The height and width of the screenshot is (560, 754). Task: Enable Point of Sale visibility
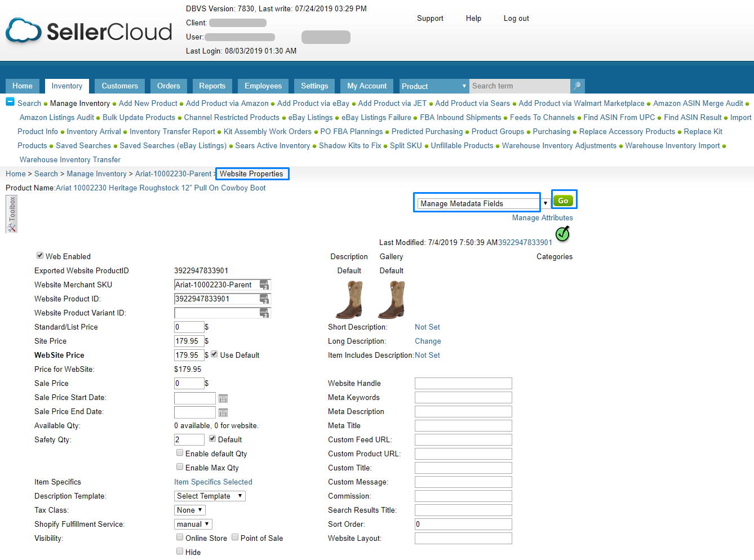(235, 537)
